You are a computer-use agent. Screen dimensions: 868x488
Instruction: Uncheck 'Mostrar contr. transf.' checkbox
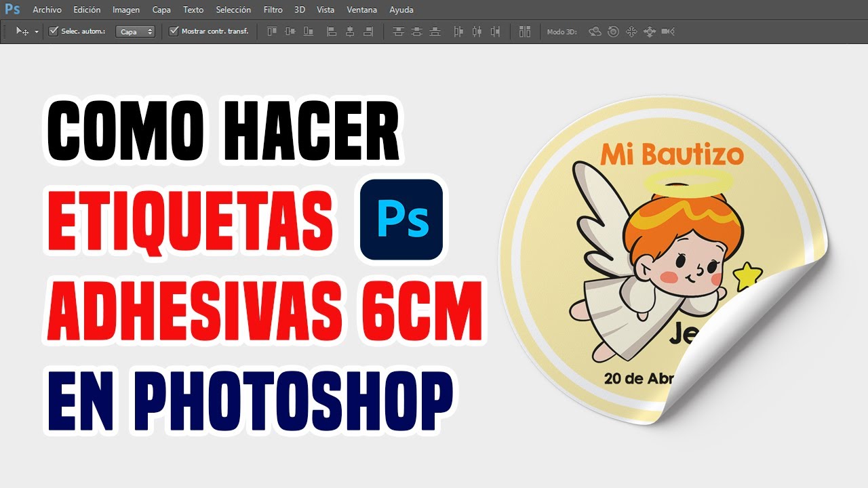(174, 31)
